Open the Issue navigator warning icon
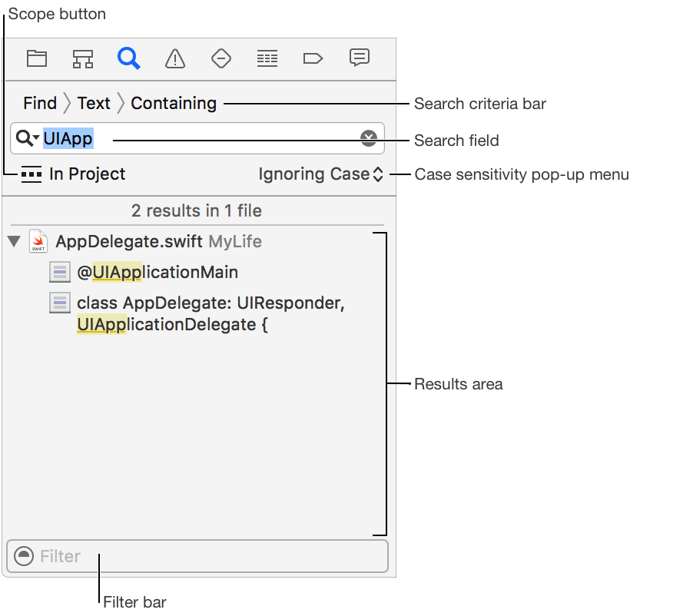The image size is (693, 616). (175, 58)
